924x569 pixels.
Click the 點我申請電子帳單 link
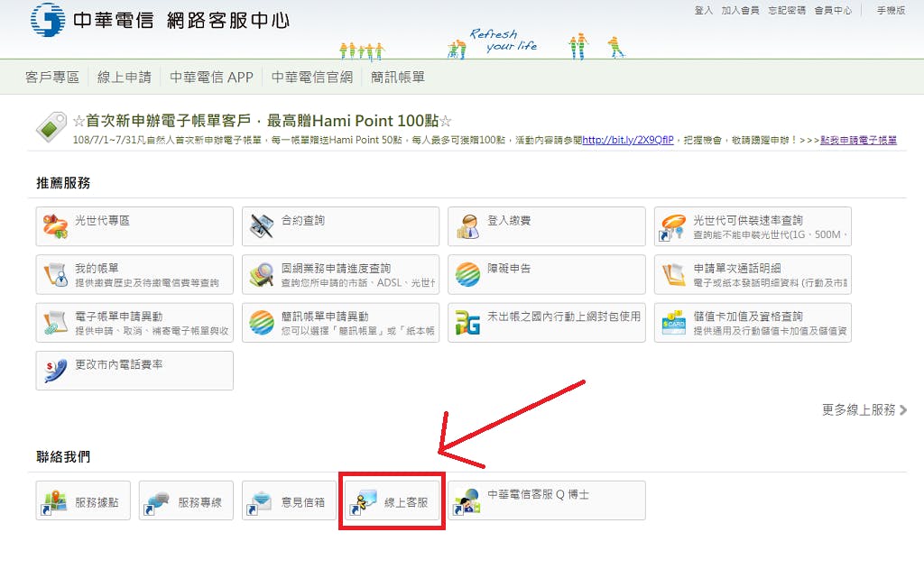tap(858, 141)
